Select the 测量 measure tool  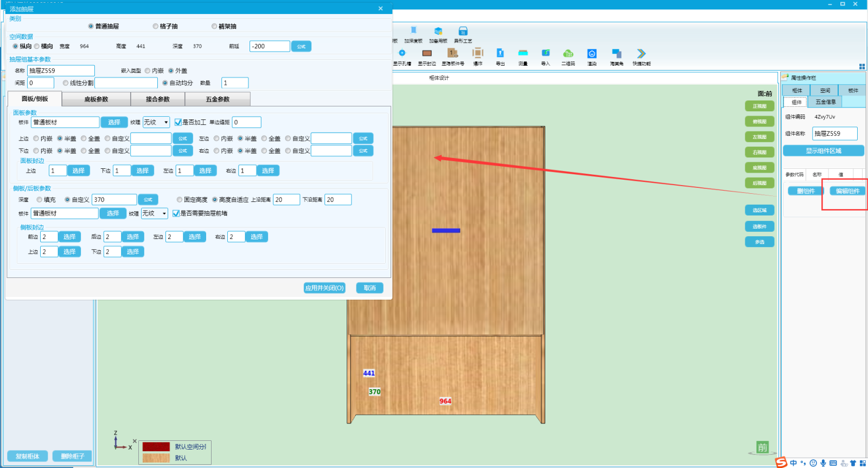[523, 54]
